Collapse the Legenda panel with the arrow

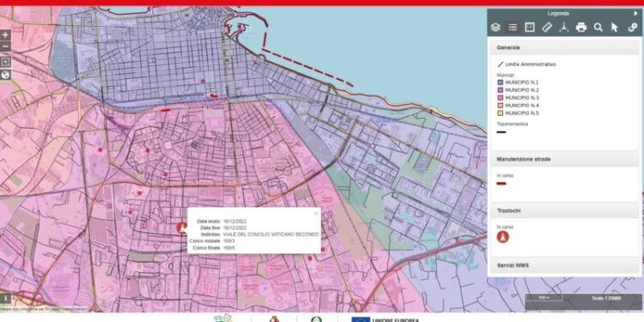click(x=635, y=14)
